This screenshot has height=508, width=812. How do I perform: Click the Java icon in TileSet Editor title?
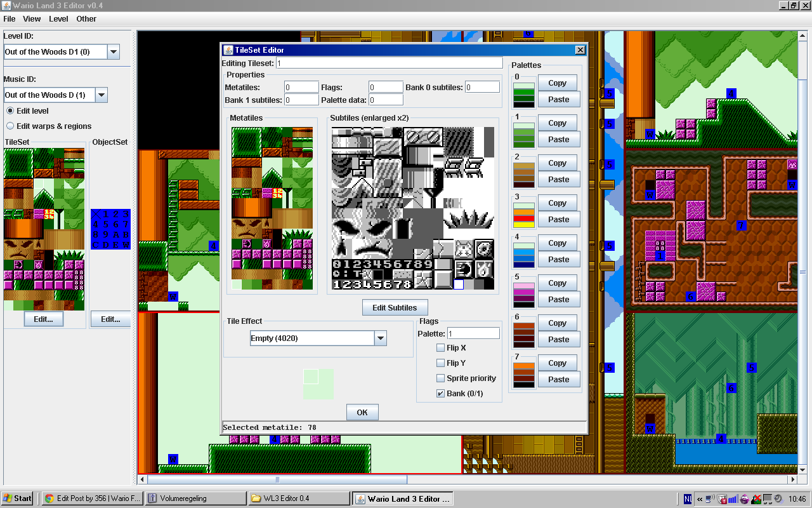[x=228, y=50]
